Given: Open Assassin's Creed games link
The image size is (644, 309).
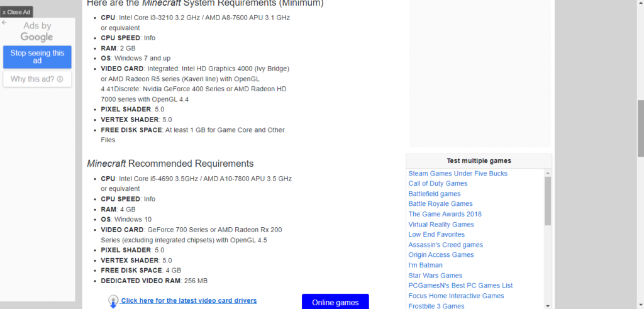Looking at the screenshot, I should pos(446,244).
